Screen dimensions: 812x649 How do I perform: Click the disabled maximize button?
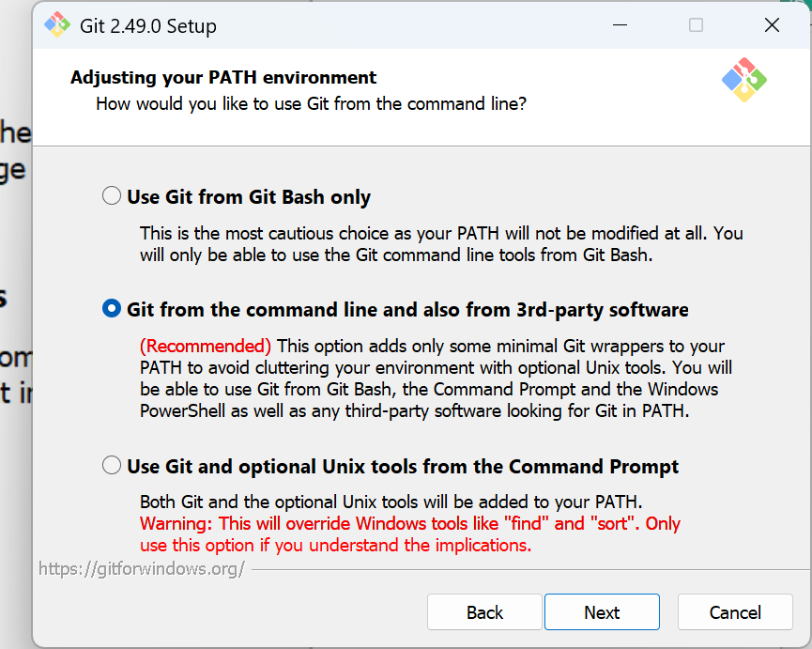tap(696, 24)
